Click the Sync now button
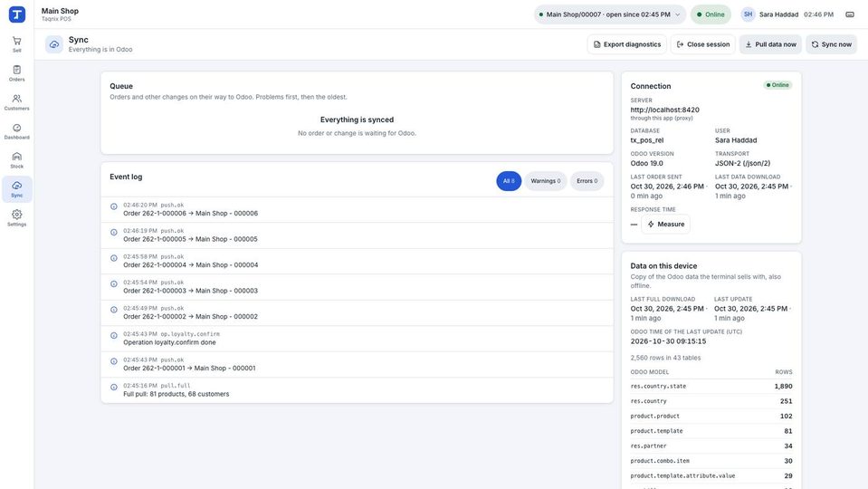Image resolution: width=868 pixels, height=489 pixels. point(832,44)
